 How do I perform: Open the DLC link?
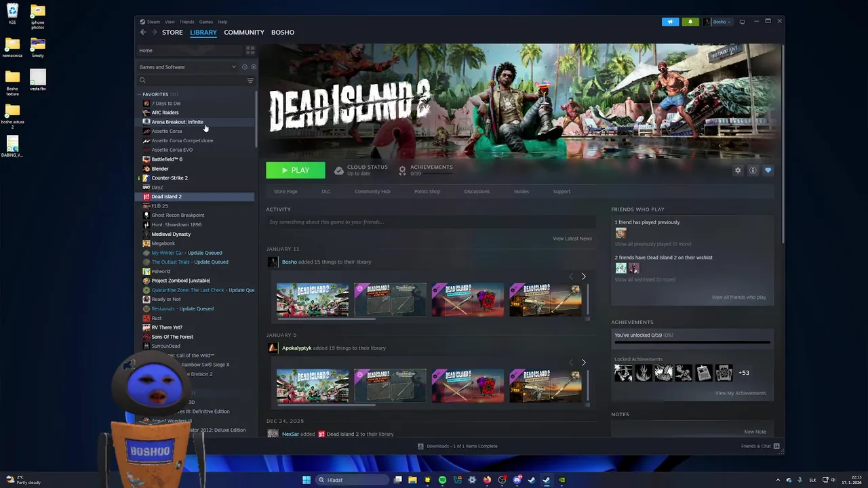coord(326,192)
